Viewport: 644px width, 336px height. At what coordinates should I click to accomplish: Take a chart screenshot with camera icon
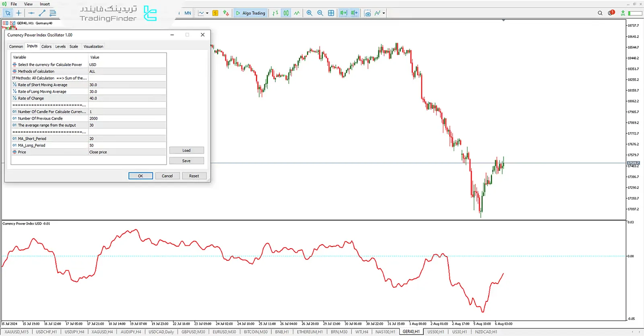[367, 13]
